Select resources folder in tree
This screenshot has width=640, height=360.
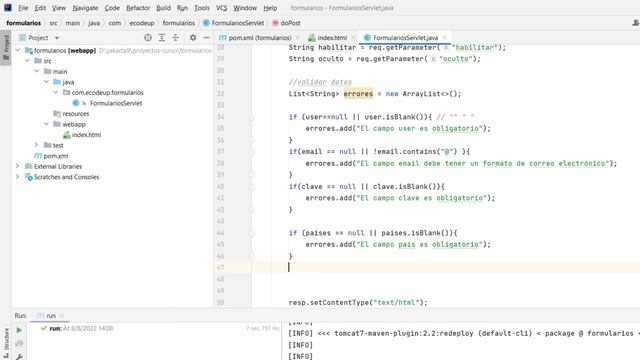click(x=76, y=113)
